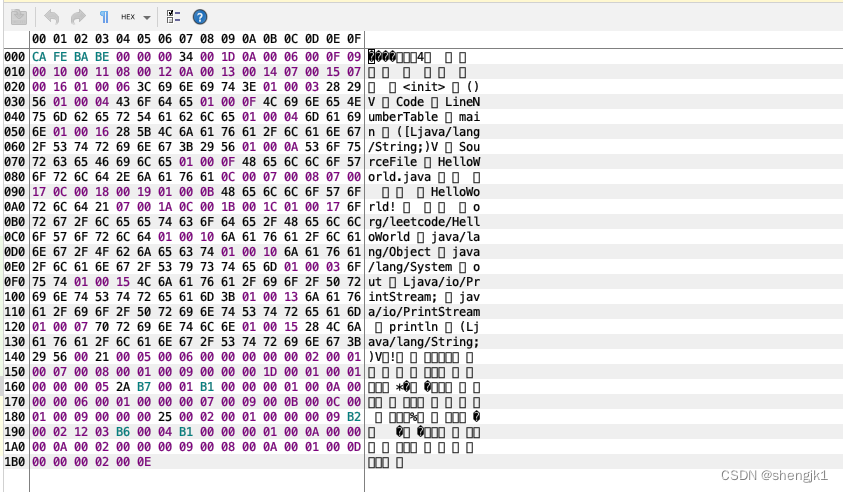This screenshot has width=843, height=492.
Task: Click row offset 000
Action: tap(15, 57)
